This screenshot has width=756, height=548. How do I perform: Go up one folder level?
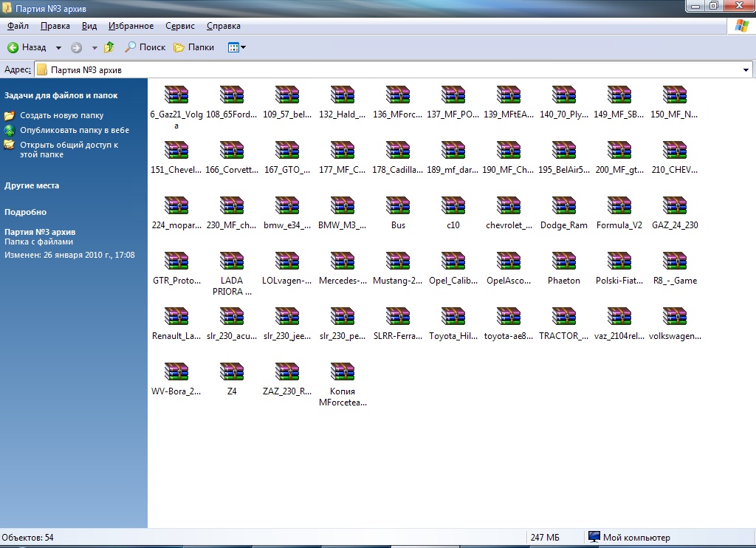tap(109, 47)
